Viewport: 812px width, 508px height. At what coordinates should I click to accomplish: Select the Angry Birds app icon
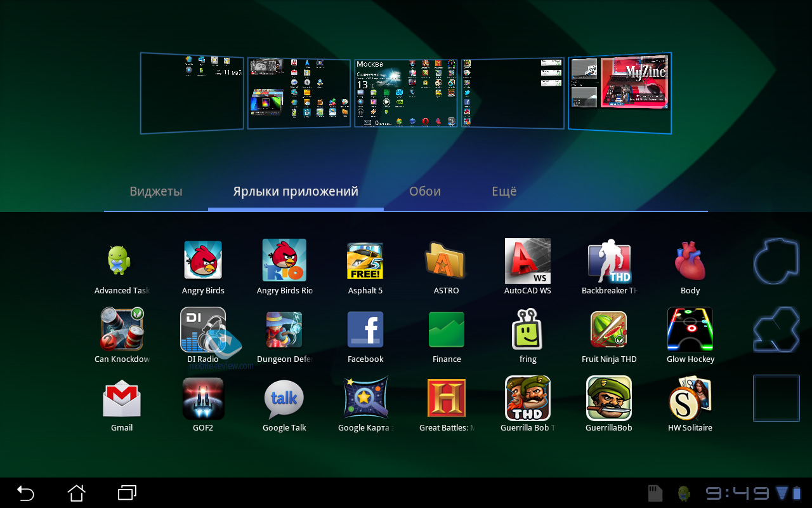tap(203, 260)
